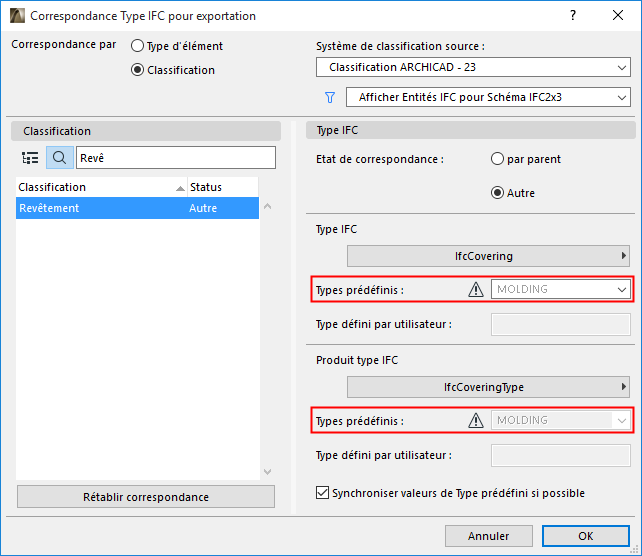Select the Revêtement row in the list
The width and height of the screenshot is (642, 556).
click(x=137, y=208)
